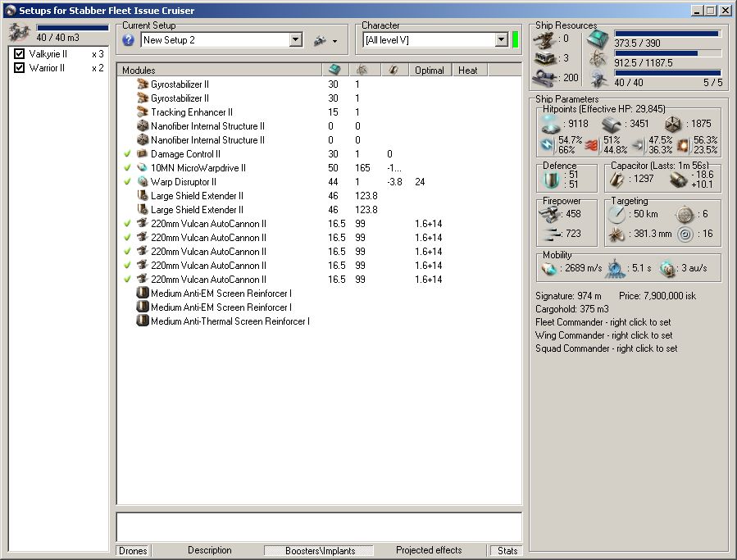Switch to the Description tab
The width and height of the screenshot is (737, 560).
pos(210,550)
